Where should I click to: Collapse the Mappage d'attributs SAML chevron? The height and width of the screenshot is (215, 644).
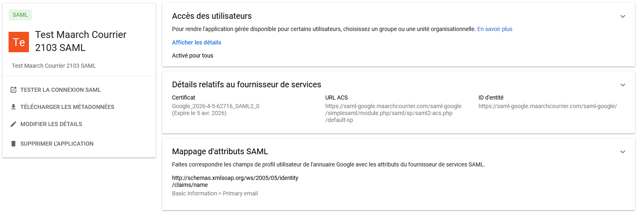pyautogui.click(x=623, y=152)
